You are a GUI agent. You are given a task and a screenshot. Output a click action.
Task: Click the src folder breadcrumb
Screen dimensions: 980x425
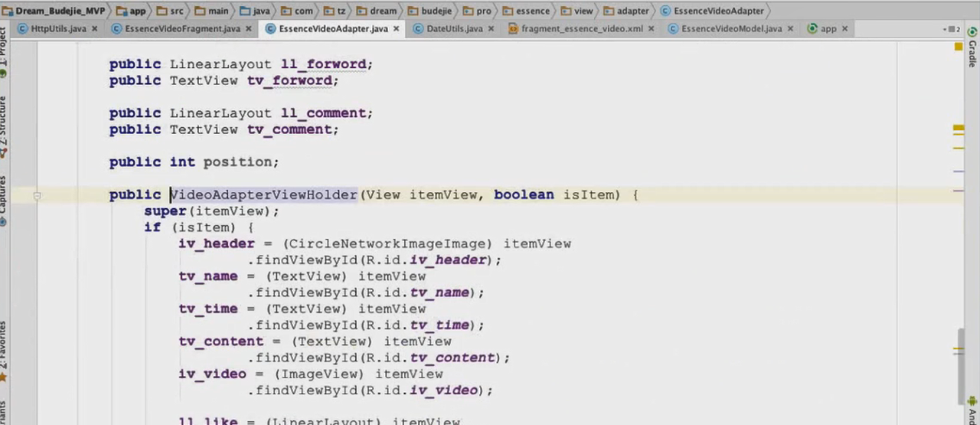coord(171,11)
